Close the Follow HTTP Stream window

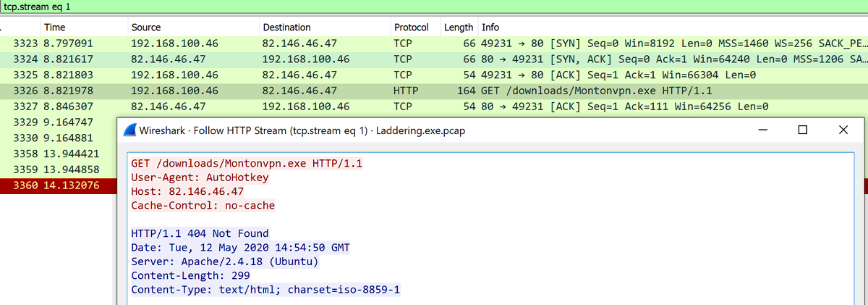click(843, 130)
